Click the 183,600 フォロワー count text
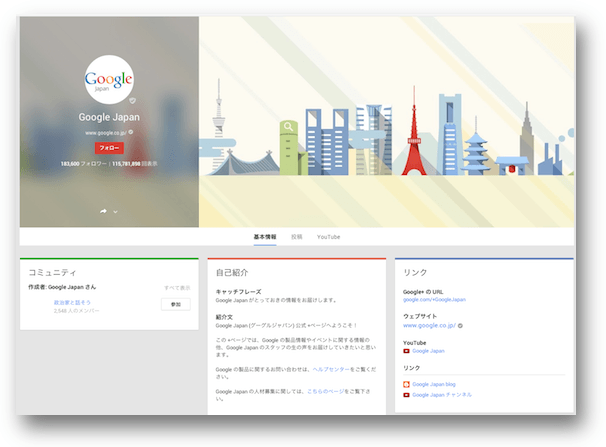Viewport: 606px width, 447px height. pyautogui.click(x=83, y=164)
